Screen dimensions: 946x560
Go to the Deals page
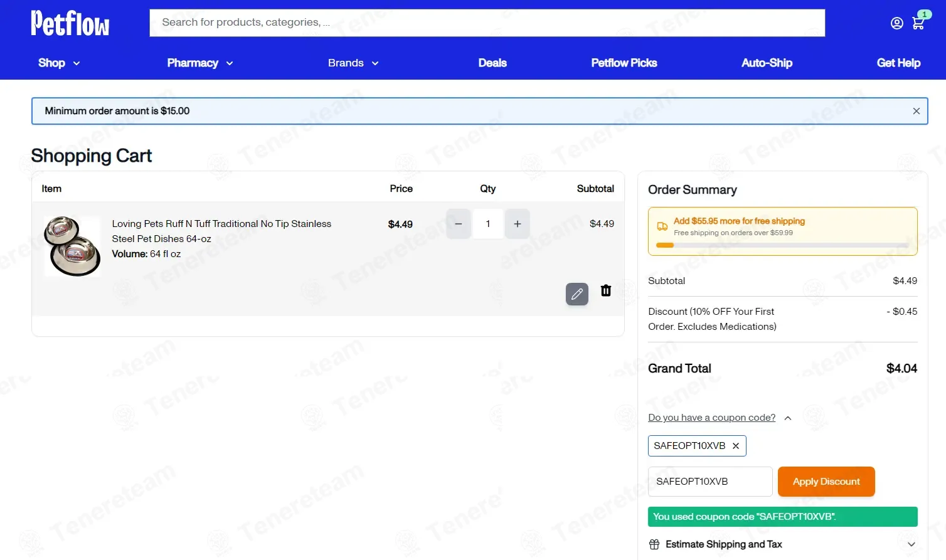[x=492, y=63]
